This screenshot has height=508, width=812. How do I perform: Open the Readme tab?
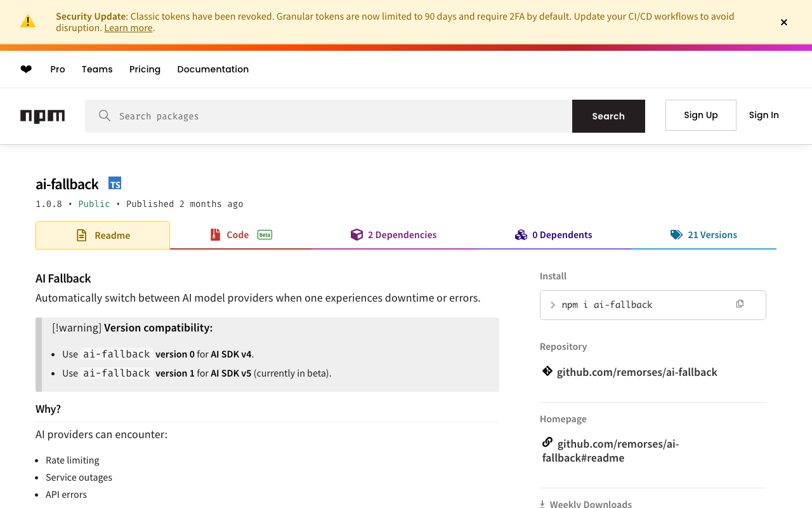103,235
